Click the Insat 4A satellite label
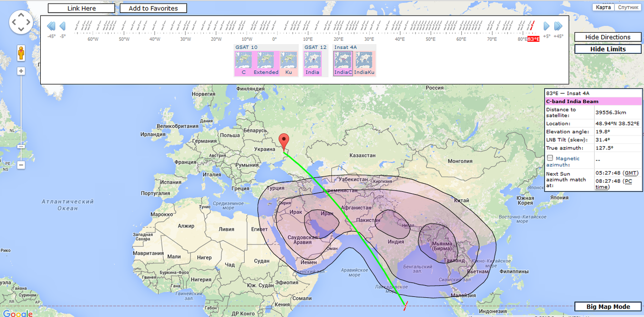 (346, 47)
